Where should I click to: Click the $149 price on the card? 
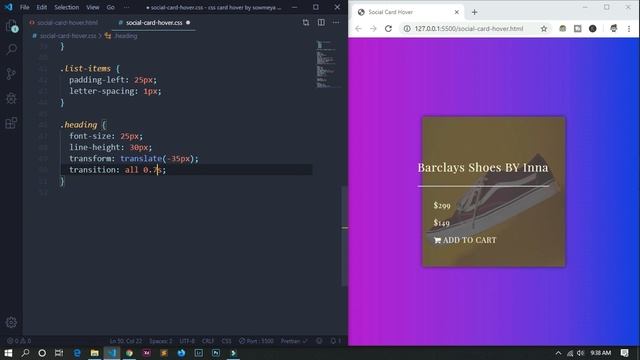click(x=442, y=223)
